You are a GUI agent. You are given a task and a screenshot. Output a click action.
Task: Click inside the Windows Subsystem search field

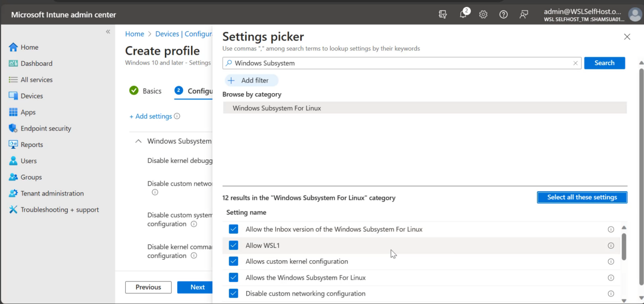point(377,63)
